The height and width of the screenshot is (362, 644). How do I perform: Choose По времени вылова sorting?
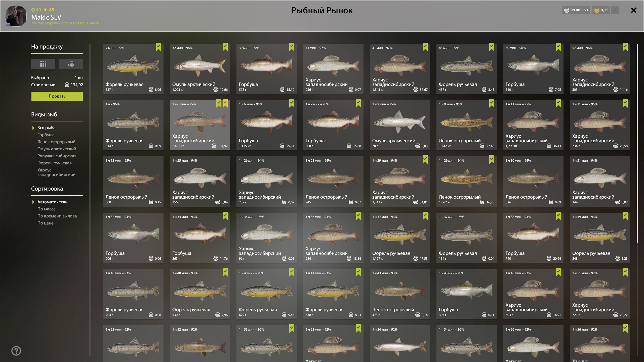pos(57,216)
